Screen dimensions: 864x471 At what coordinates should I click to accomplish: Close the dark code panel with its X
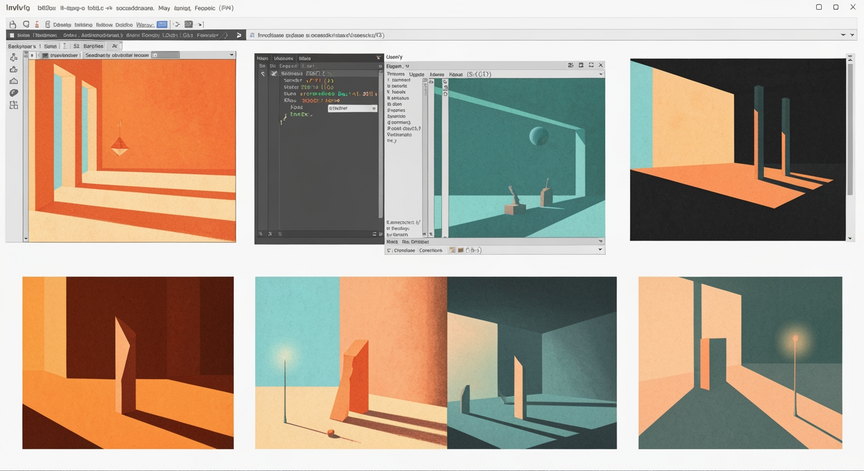(x=378, y=58)
